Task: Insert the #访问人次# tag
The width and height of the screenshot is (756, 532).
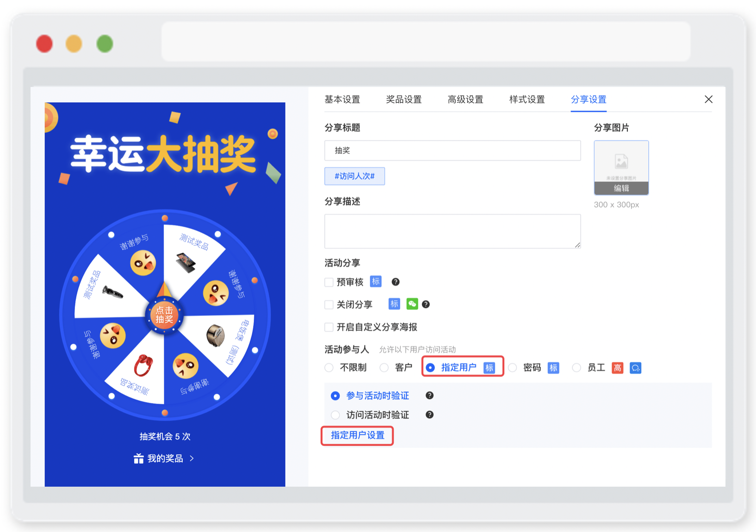Action: (x=354, y=176)
